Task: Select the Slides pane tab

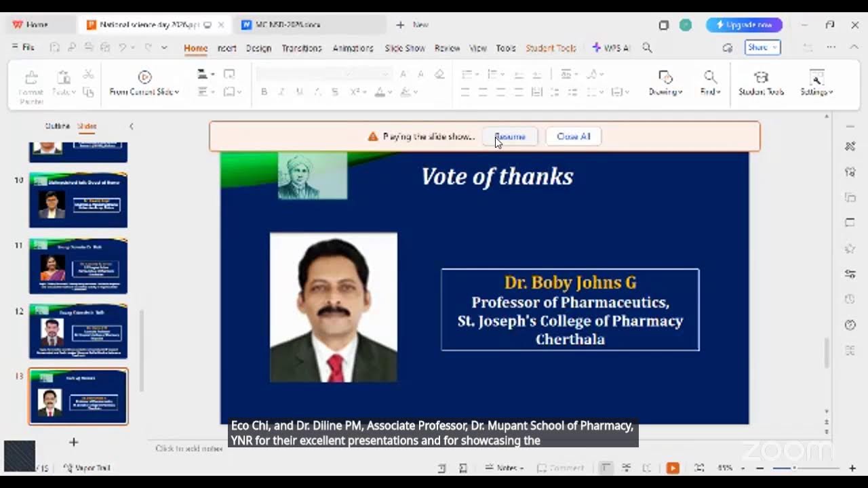Action: coord(87,126)
